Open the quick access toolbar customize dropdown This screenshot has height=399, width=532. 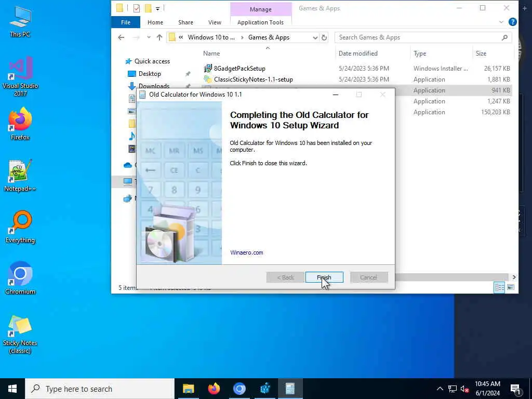[x=158, y=8]
